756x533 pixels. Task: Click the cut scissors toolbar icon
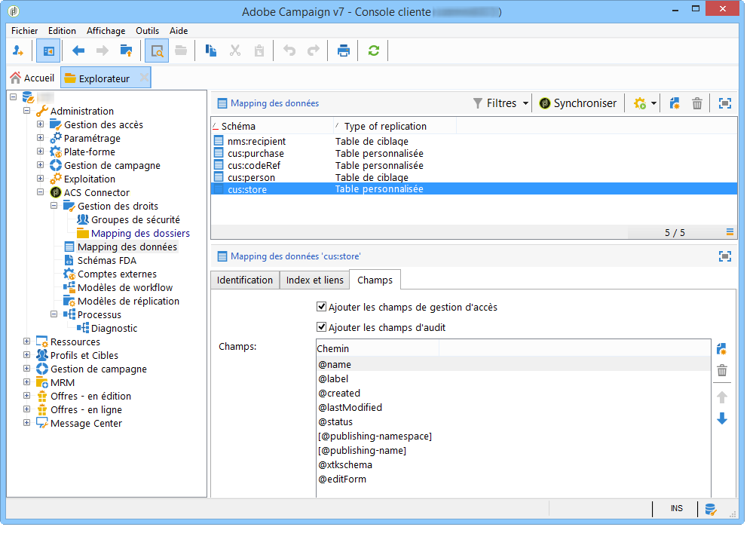(235, 51)
